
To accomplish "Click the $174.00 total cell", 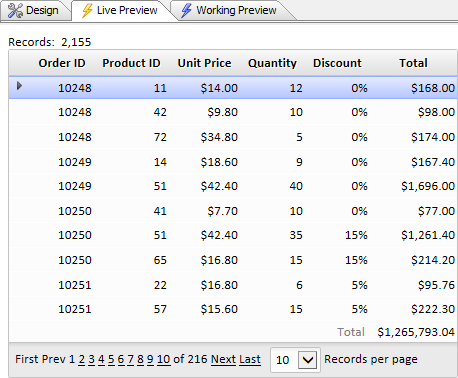I will pyautogui.click(x=433, y=137).
